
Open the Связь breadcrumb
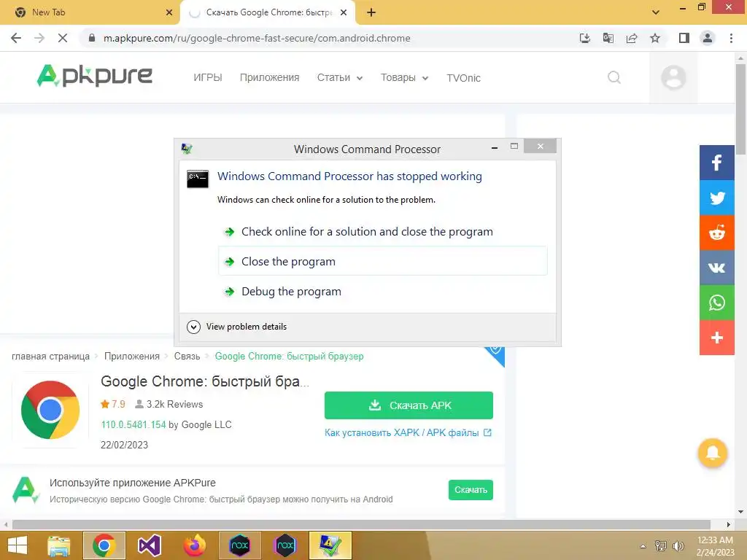[x=187, y=356]
